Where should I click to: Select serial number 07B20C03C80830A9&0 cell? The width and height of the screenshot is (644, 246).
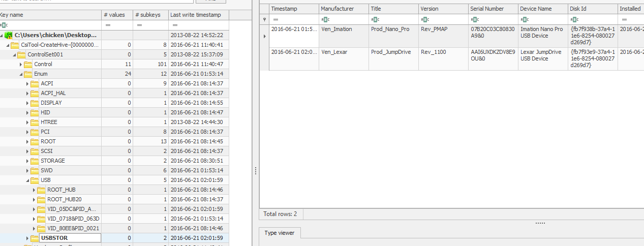pyautogui.click(x=493, y=36)
